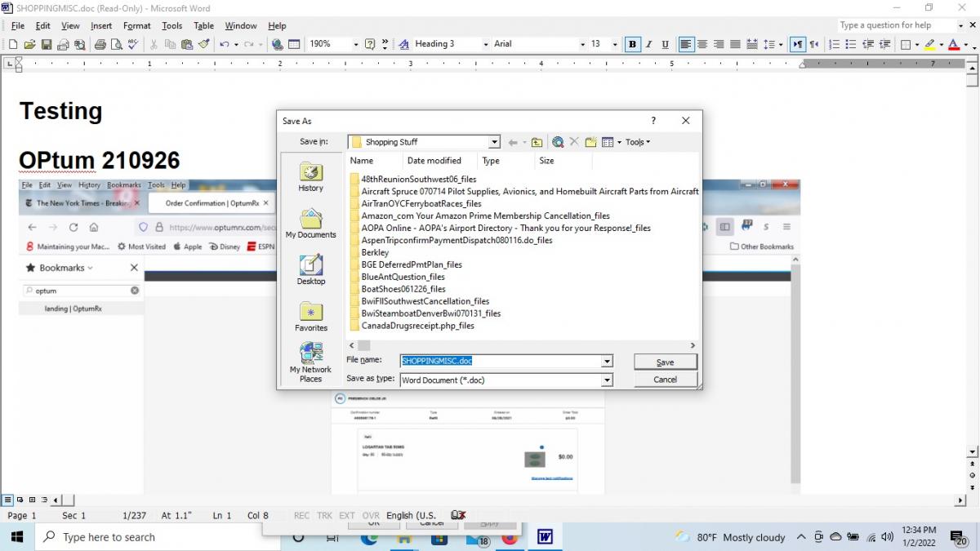Run Spelling and Grammar check icon

click(x=133, y=44)
